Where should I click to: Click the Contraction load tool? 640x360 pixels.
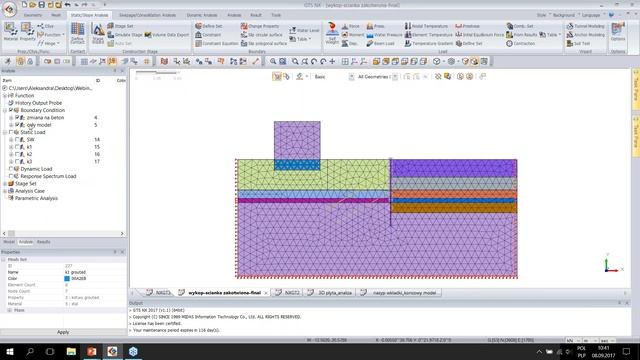point(520,43)
